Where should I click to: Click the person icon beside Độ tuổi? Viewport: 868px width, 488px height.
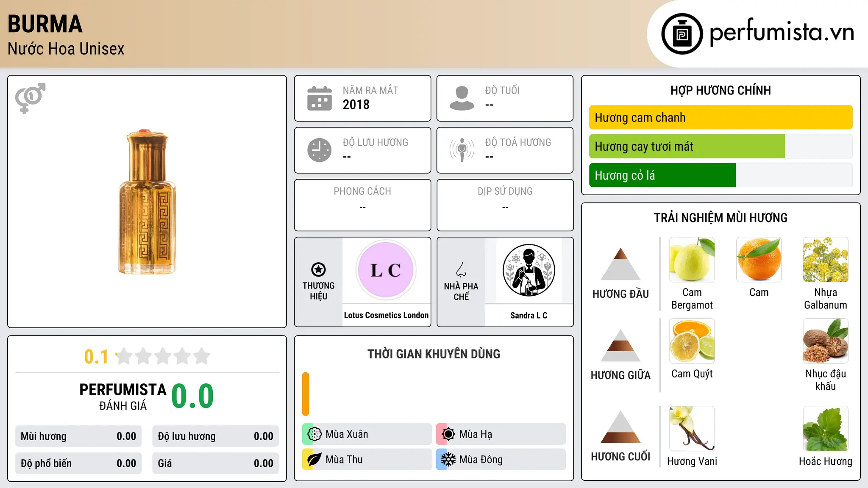[x=462, y=98]
